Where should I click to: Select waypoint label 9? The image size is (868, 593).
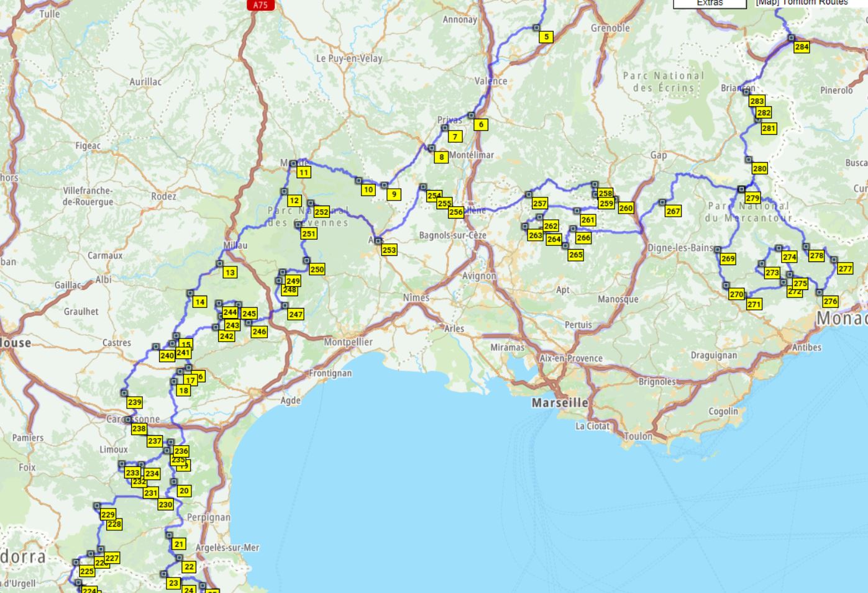(x=393, y=194)
